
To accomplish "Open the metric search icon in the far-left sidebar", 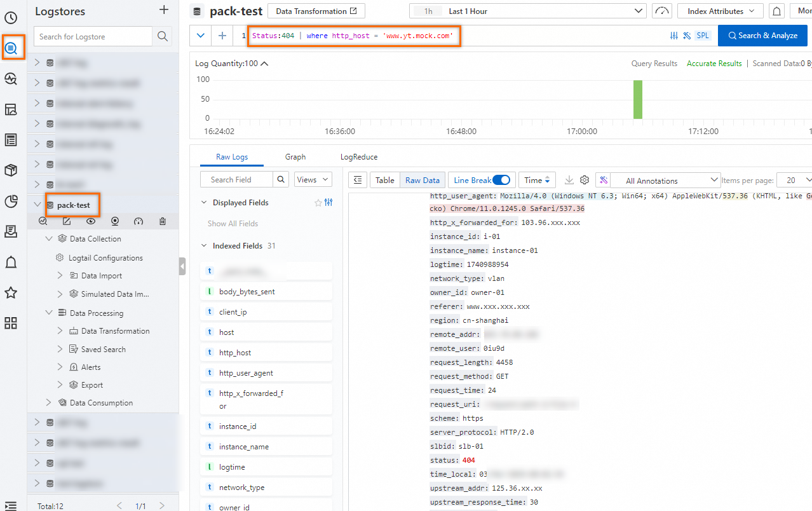I will coord(11,79).
